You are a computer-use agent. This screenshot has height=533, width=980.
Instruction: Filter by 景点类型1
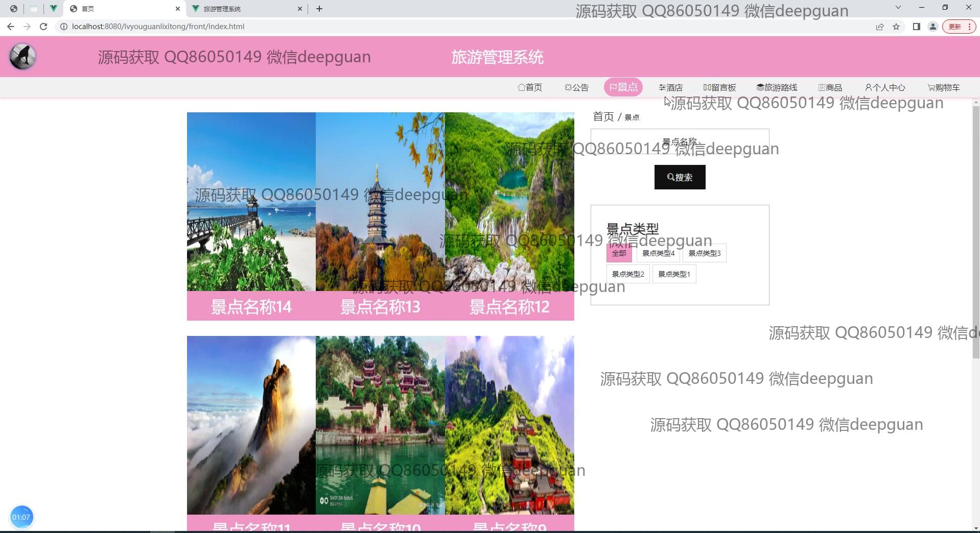click(674, 274)
